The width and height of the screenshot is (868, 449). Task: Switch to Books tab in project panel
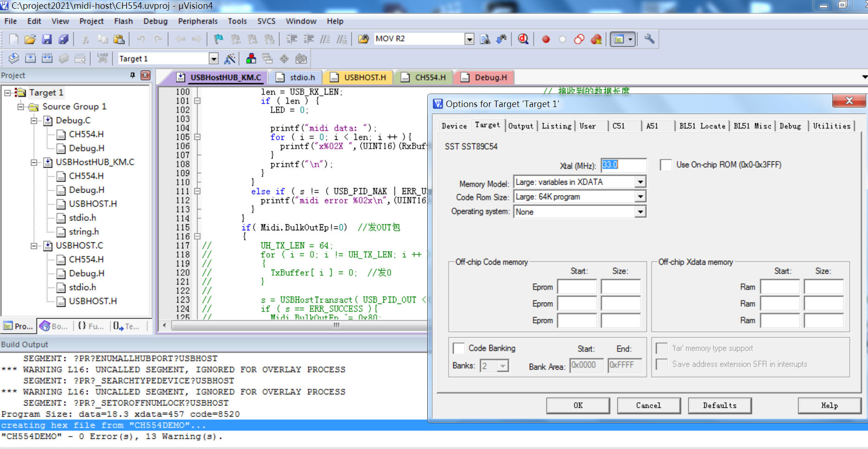click(54, 326)
